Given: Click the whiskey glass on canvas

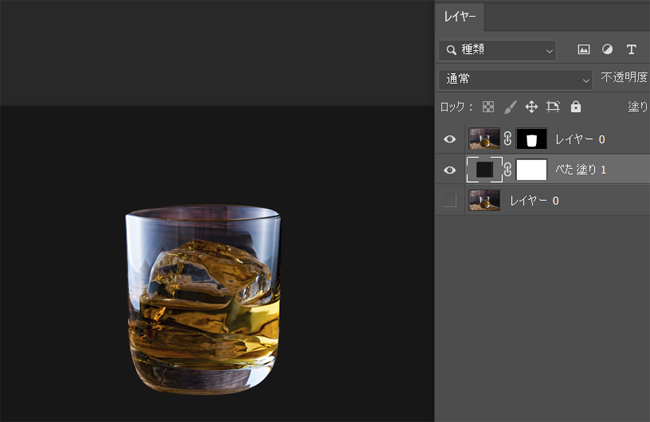Looking at the screenshot, I should (203, 299).
